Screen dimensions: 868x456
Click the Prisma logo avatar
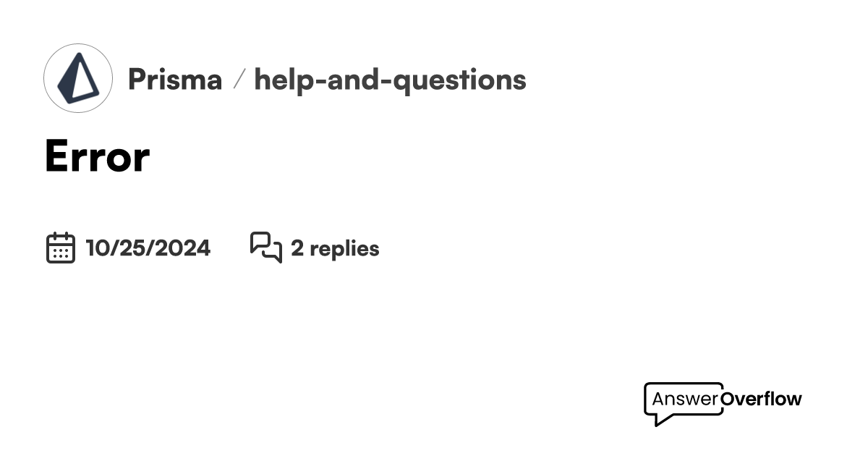pyautogui.click(x=78, y=78)
